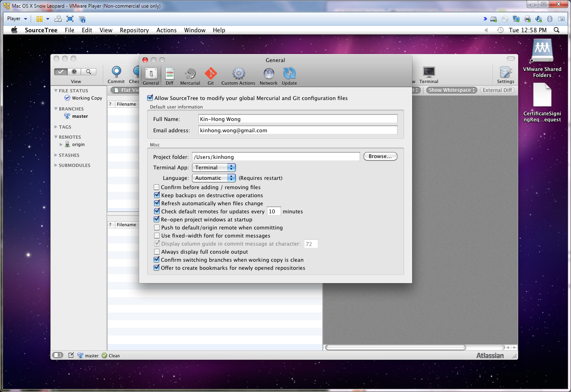Open the Show Whitespace popup
The height and width of the screenshot is (392, 571).
pyautogui.click(x=452, y=90)
